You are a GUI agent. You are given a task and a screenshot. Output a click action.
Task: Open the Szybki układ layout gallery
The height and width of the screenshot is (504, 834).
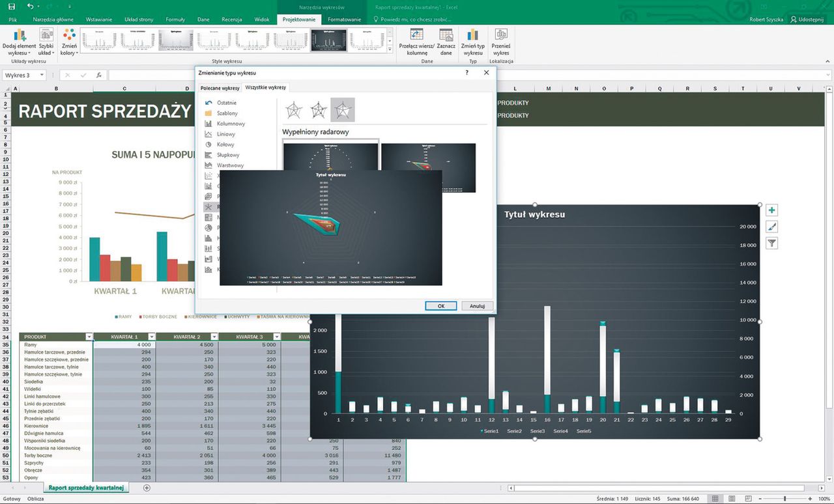click(46, 41)
